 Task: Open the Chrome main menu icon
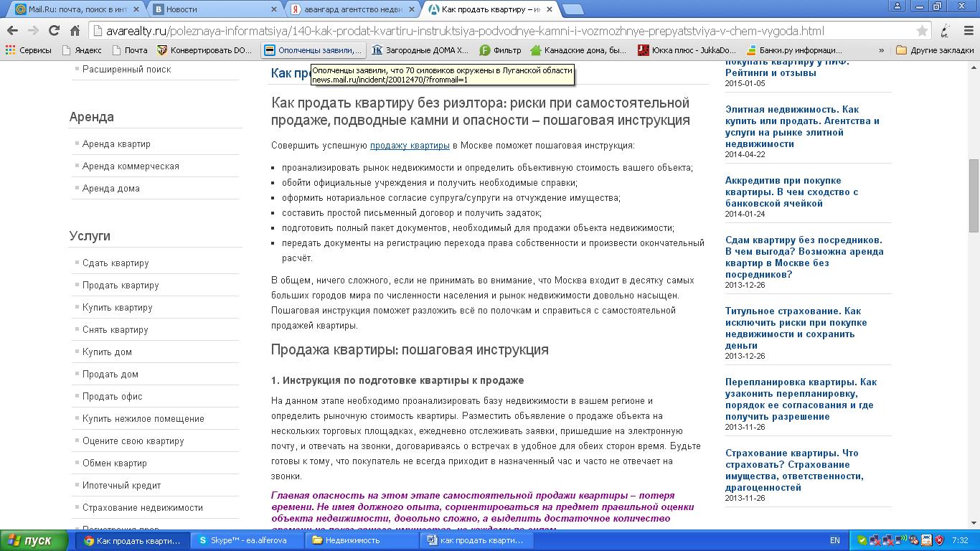click(x=968, y=31)
